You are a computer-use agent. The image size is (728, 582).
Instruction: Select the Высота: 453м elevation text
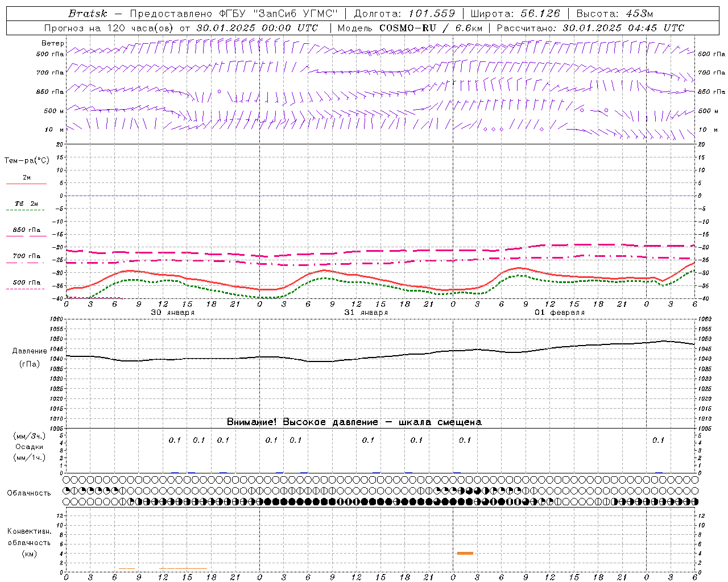(615, 14)
